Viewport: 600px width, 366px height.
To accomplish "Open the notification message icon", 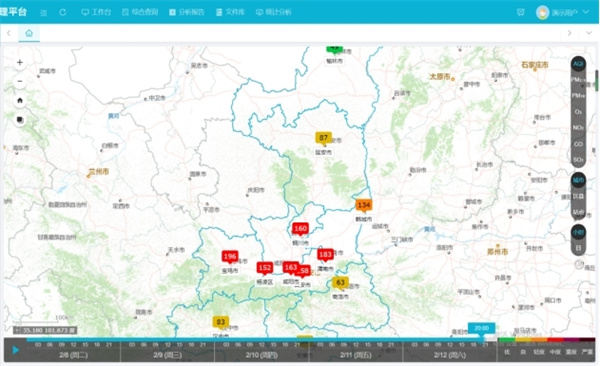I will [520, 12].
